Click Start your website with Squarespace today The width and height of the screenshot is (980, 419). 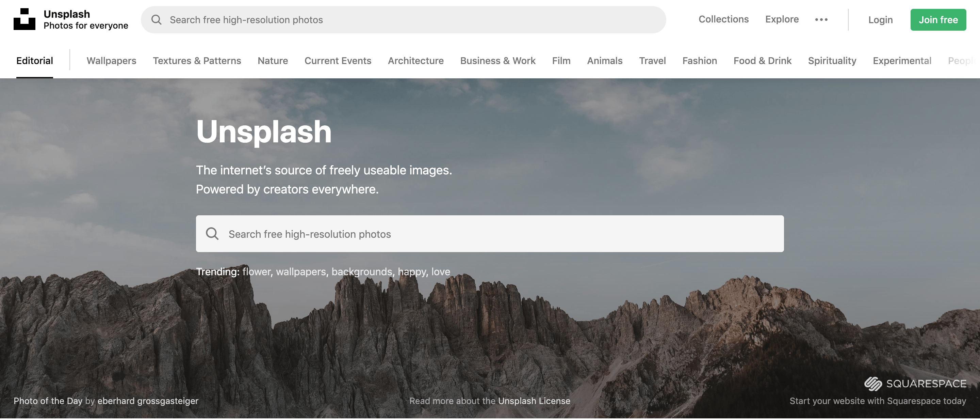pyautogui.click(x=878, y=401)
